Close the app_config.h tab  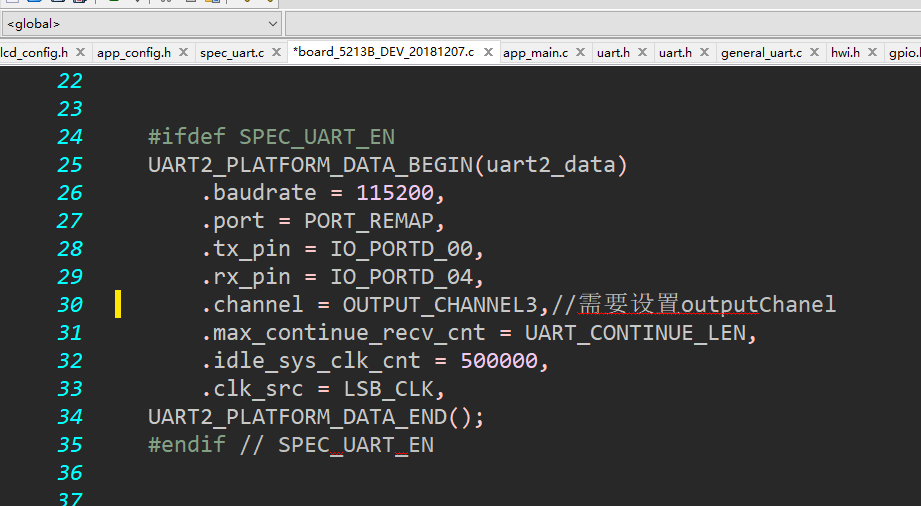coord(183,52)
